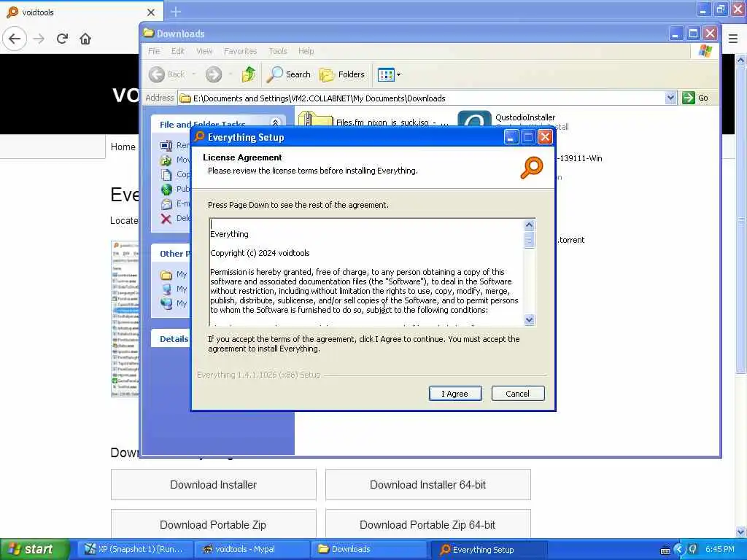Open File menu in Downloads window
The image size is (747, 560).
[154, 51]
